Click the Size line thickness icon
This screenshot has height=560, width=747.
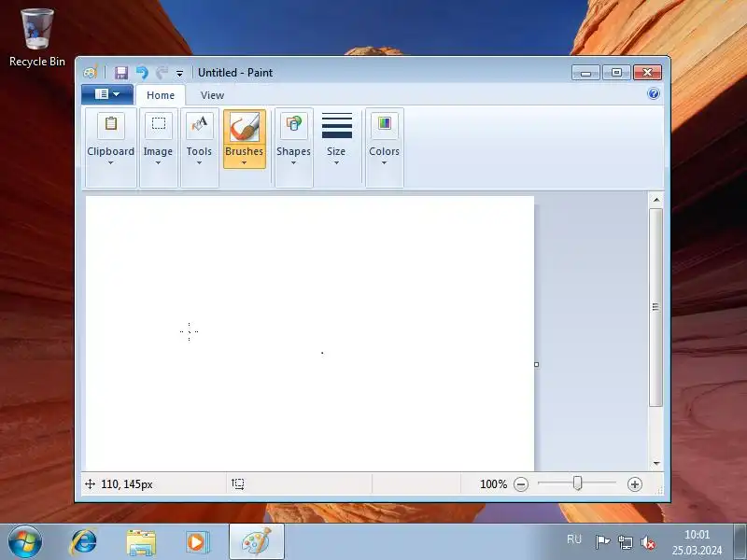point(337,125)
